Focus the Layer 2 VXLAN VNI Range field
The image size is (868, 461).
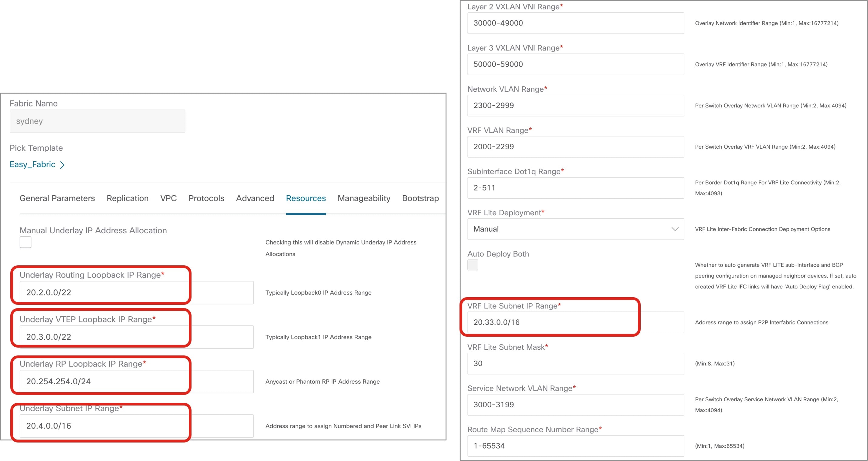tap(575, 23)
